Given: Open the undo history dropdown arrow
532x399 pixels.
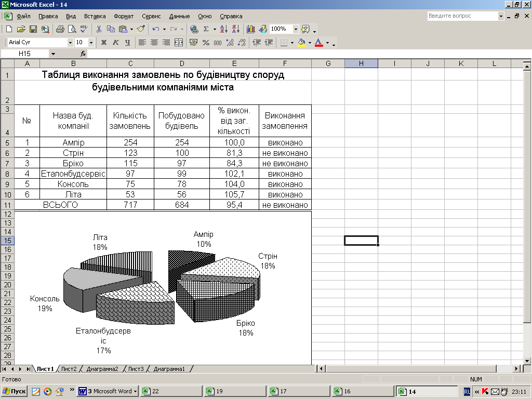Looking at the screenshot, I should (x=164, y=29).
